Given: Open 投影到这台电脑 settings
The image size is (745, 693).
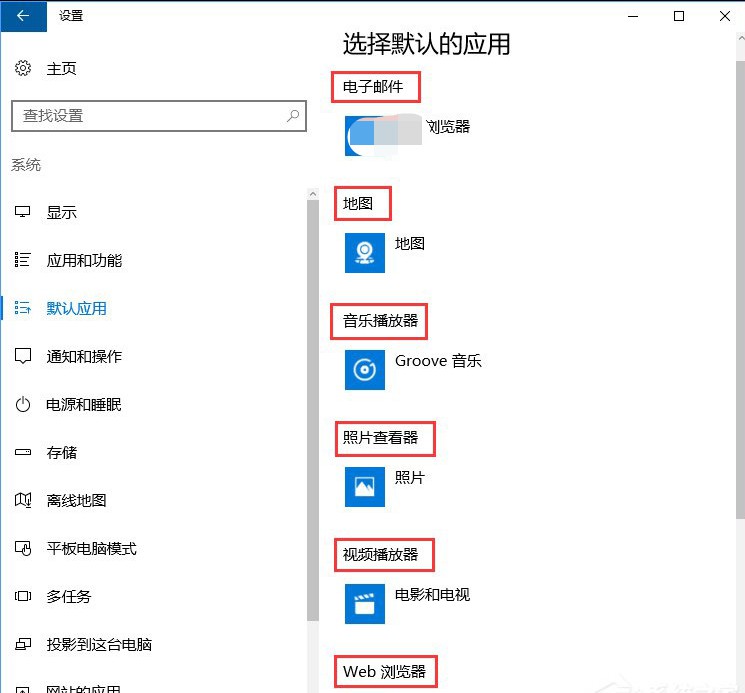Looking at the screenshot, I should (x=99, y=645).
